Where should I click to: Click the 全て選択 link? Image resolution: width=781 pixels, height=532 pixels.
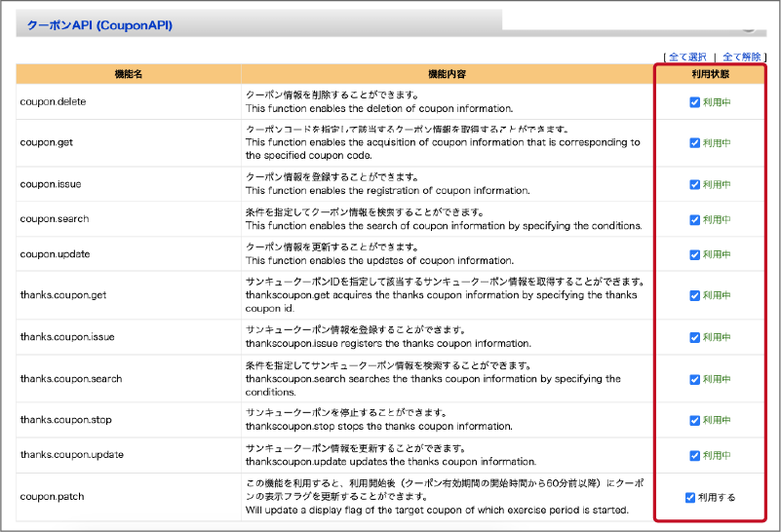(x=687, y=57)
